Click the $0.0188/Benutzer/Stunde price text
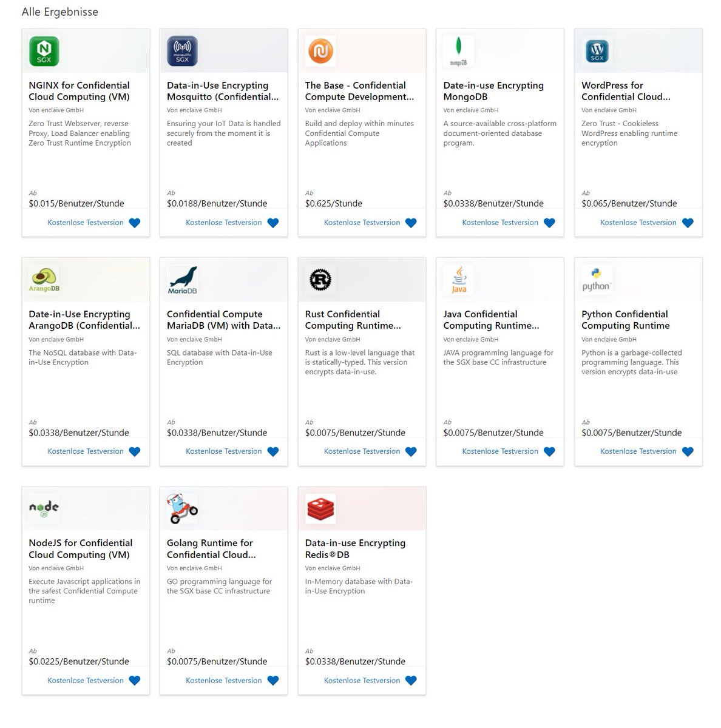Viewport: 721px width, 728px height. (217, 204)
